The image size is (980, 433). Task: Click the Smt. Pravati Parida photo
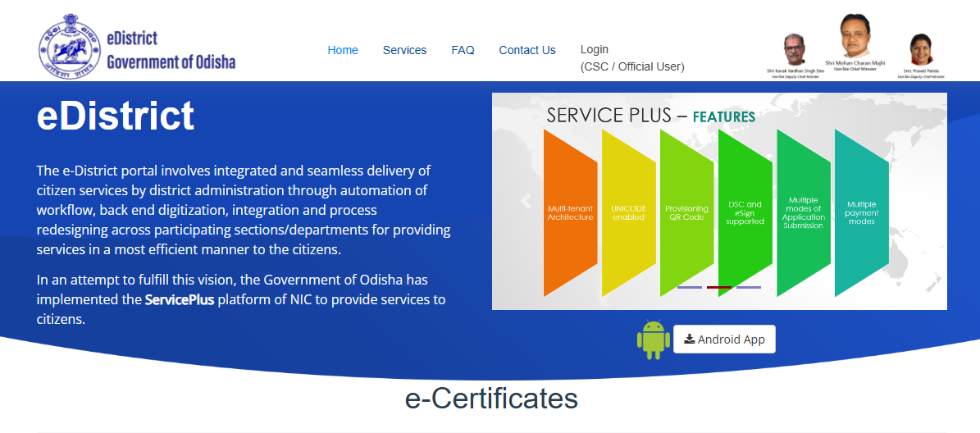tap(922, 51)
